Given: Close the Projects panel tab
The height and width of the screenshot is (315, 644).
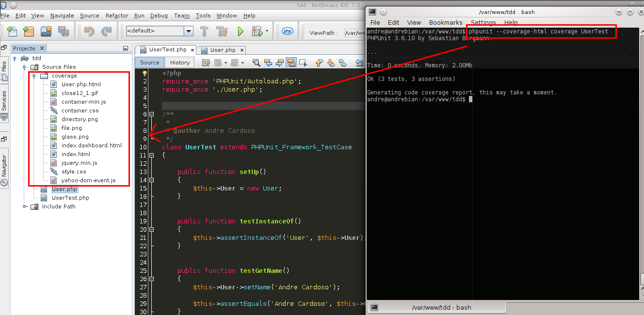Looking at the screenshot, I should tap(42, 48).
